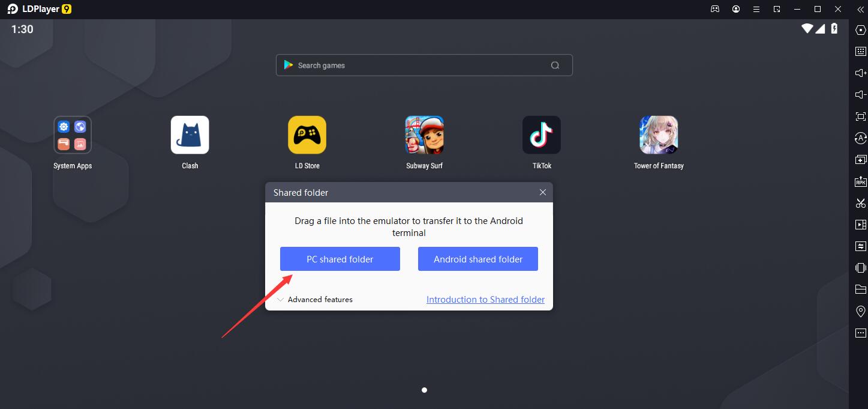
Task: Open the operation recorder (A) icon
Action: tap(860, 138)
